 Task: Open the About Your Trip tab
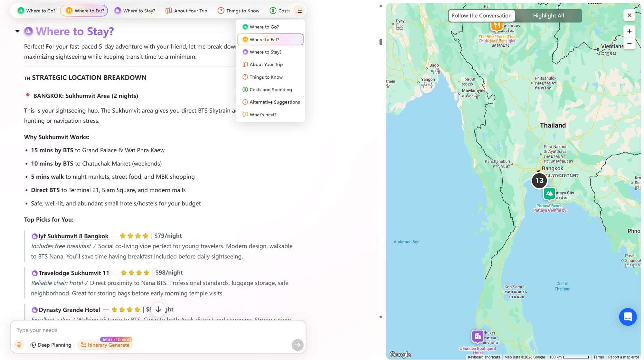tap(186, 11)
